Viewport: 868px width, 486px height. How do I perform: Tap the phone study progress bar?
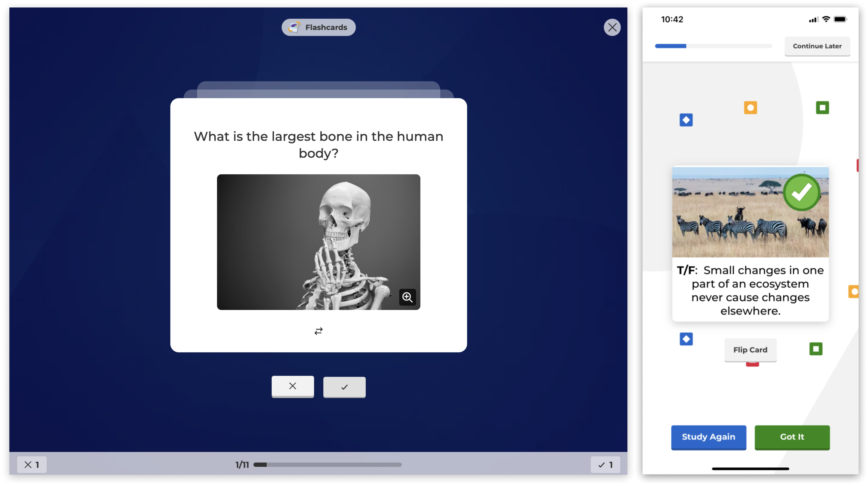pyautogui.click(x=713, y=46)
